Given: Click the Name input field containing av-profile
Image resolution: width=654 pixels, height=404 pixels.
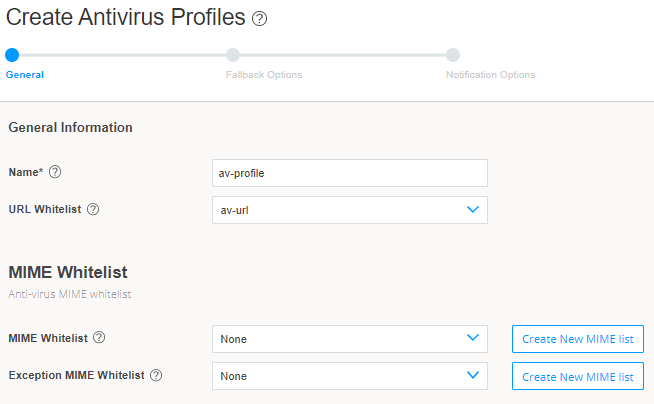Looking at the screenshot, I should click(x=349, y=173).
